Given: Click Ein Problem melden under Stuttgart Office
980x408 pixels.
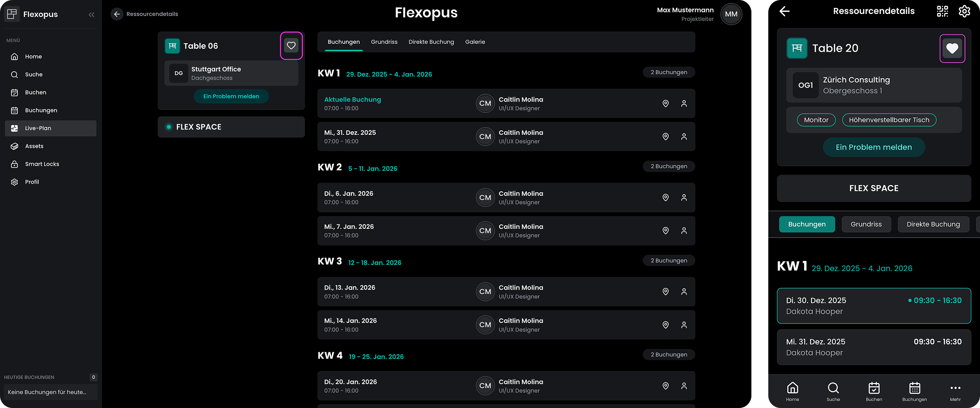Looking at the screenshot, I should (x=231, y=97).
